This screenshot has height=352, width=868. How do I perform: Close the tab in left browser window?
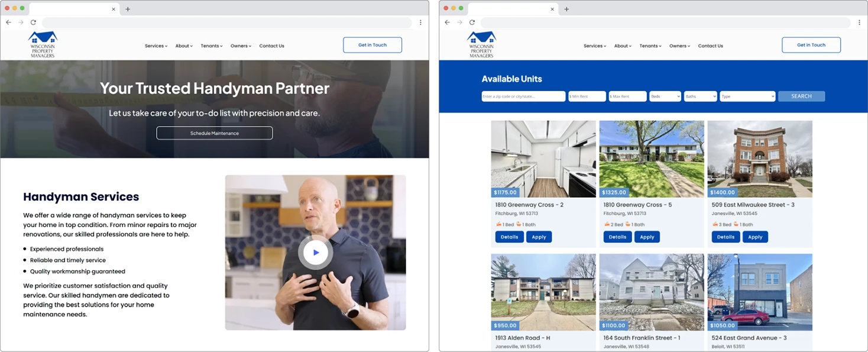(114, 9)
